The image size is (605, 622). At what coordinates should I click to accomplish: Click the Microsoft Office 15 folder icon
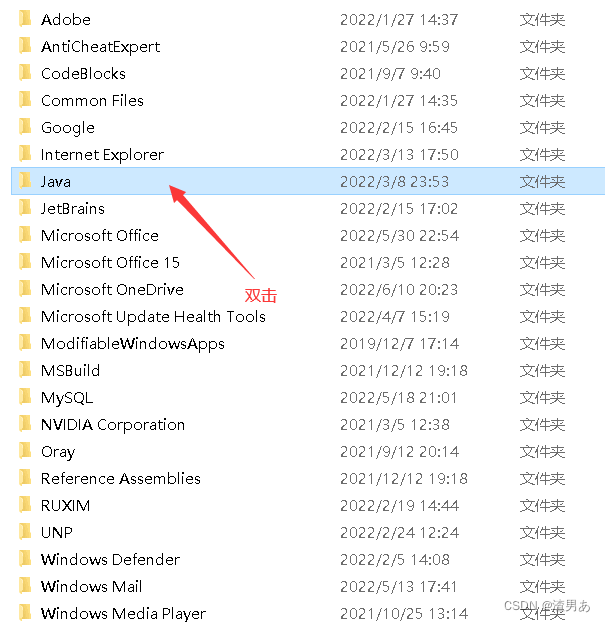point(25,261)
